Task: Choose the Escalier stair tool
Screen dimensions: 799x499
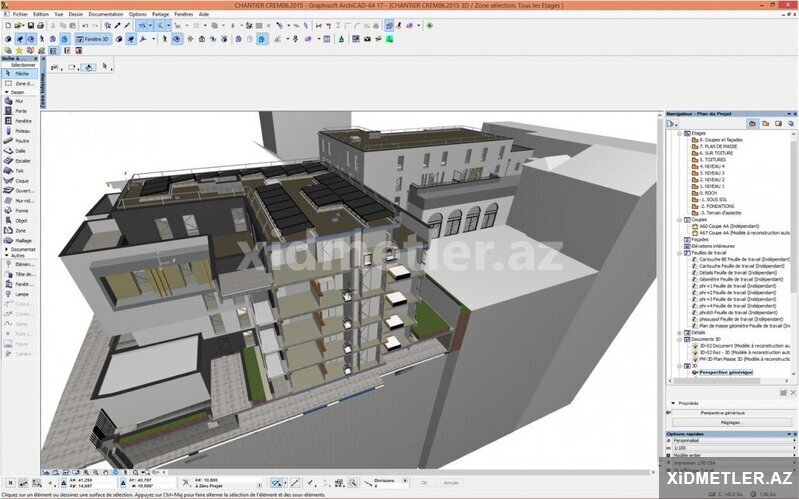Action: [x=20, y=160]
